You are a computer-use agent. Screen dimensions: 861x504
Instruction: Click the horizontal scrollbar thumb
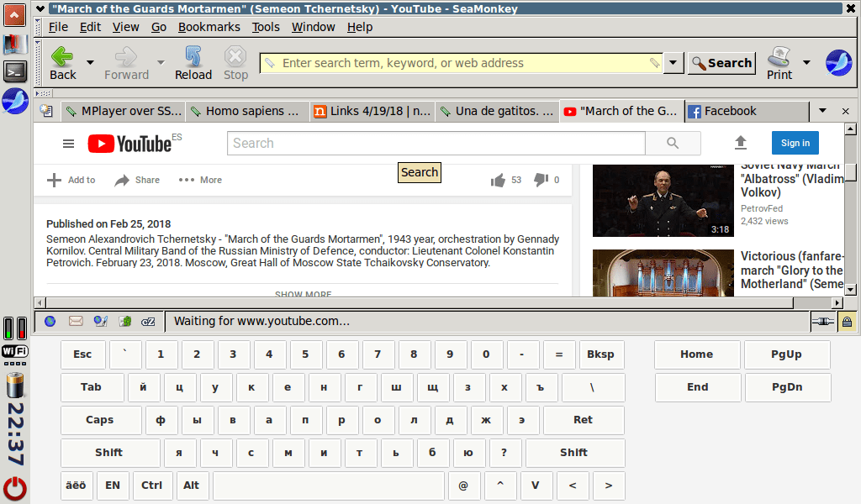(420, 302)
